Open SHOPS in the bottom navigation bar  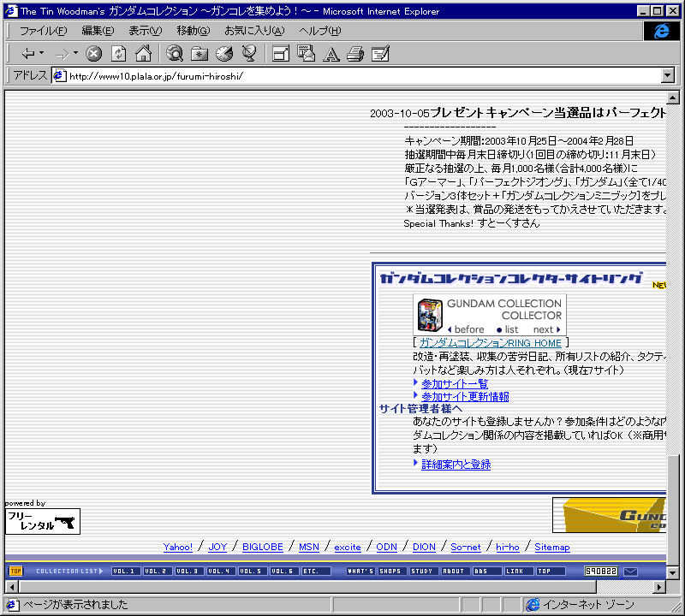[x=392, y=571]
